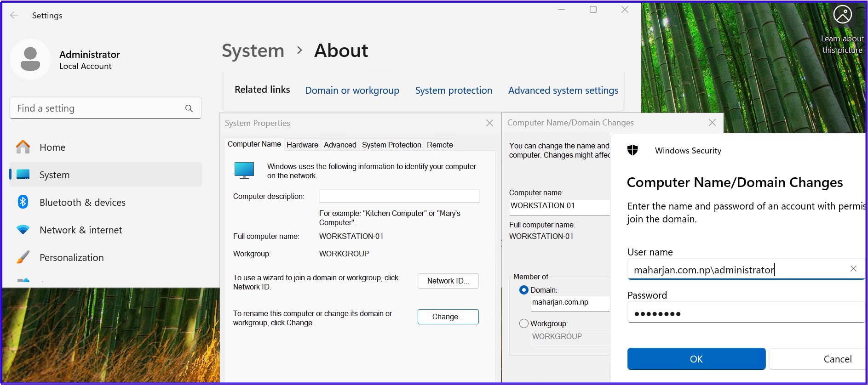Open the Remote tab
Image resolution: width=868 pixels, height=385 pixels.
[x=440, y=145]
